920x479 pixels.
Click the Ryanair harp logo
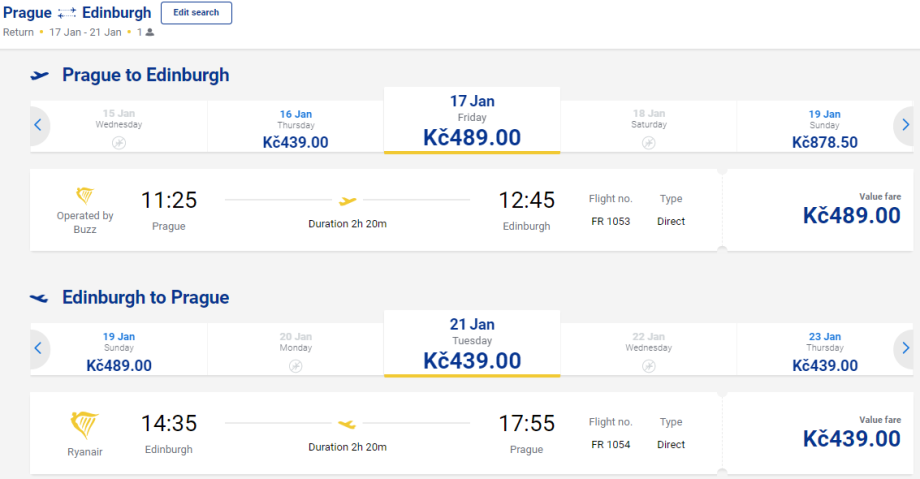85,425
